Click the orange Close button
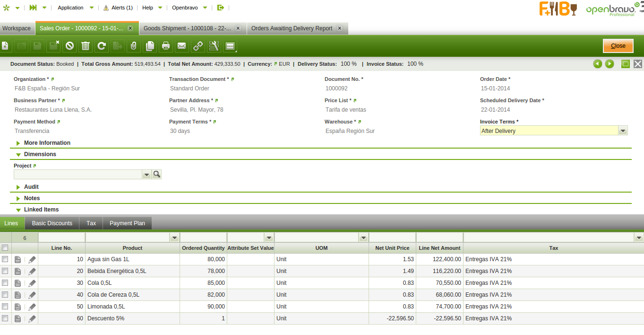This screenshot has width=644, height=335. tap(618, 46)
